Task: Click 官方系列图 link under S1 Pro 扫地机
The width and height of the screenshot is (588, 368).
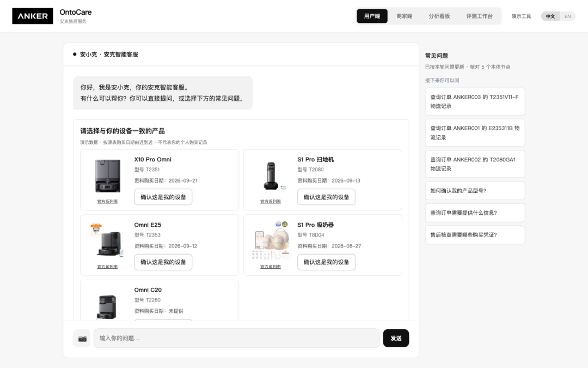Action: [271, 201]
